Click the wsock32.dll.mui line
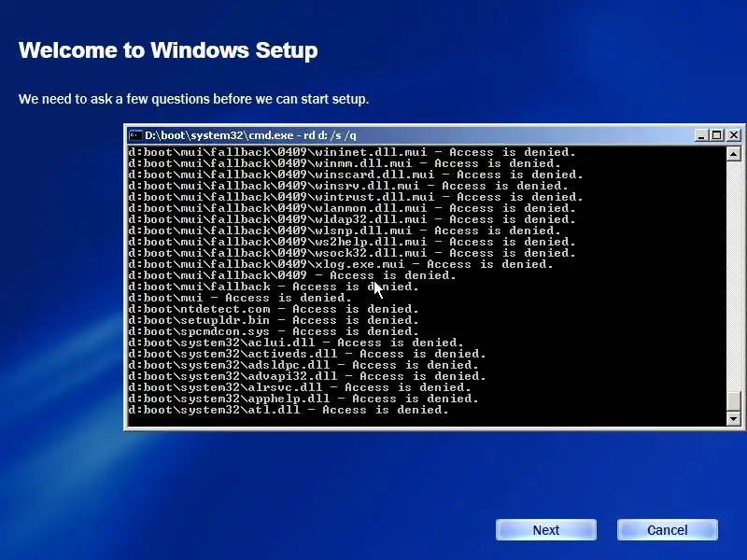This screenshot has height=560, width=747. click(x=352, y=253)
